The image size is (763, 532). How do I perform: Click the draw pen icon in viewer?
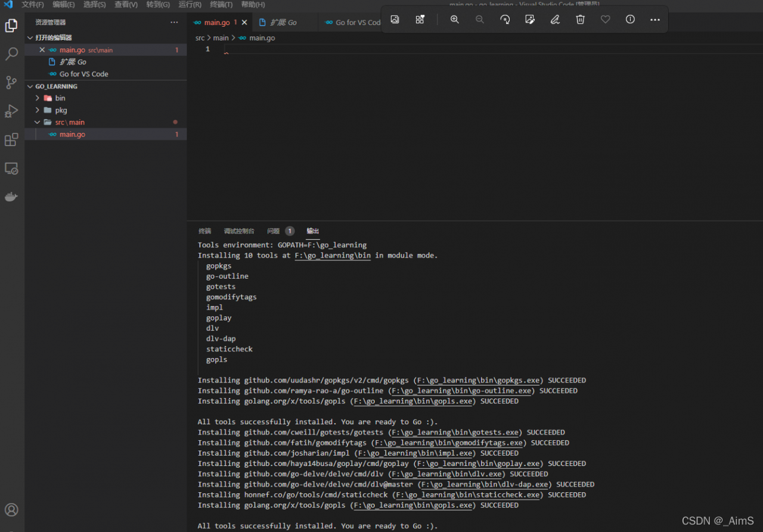click(x=555, y=20)
